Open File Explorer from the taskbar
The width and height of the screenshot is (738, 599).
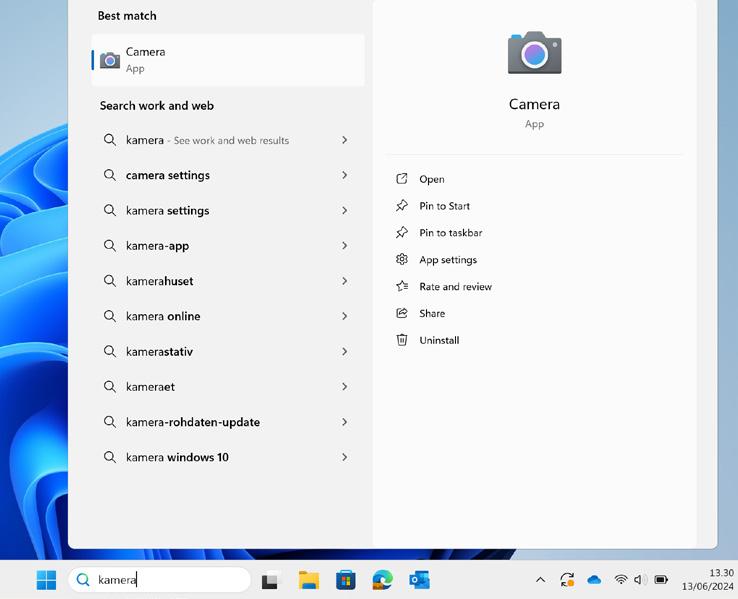309,580
